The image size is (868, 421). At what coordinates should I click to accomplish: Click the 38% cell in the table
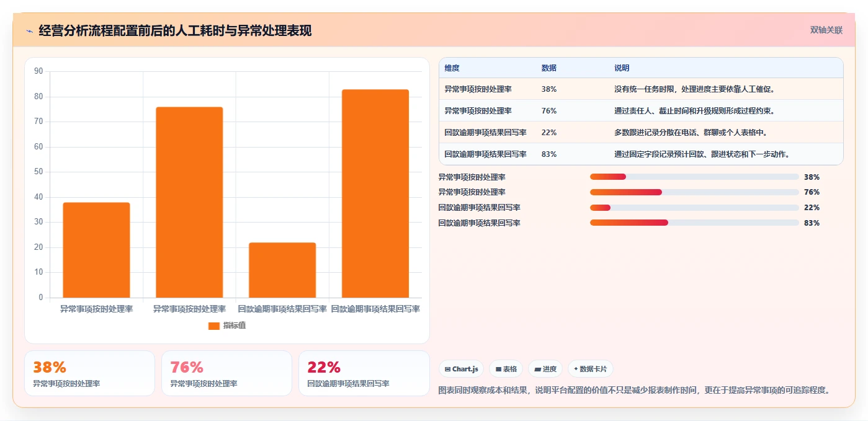[549, 89]
